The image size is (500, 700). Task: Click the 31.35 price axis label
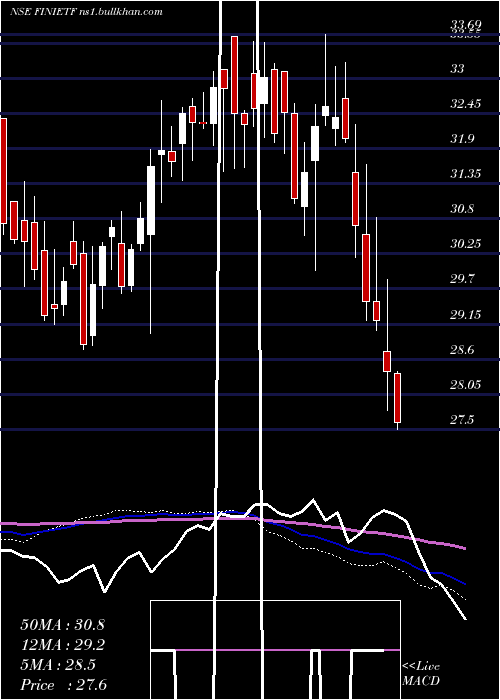[x=465, y=174]
